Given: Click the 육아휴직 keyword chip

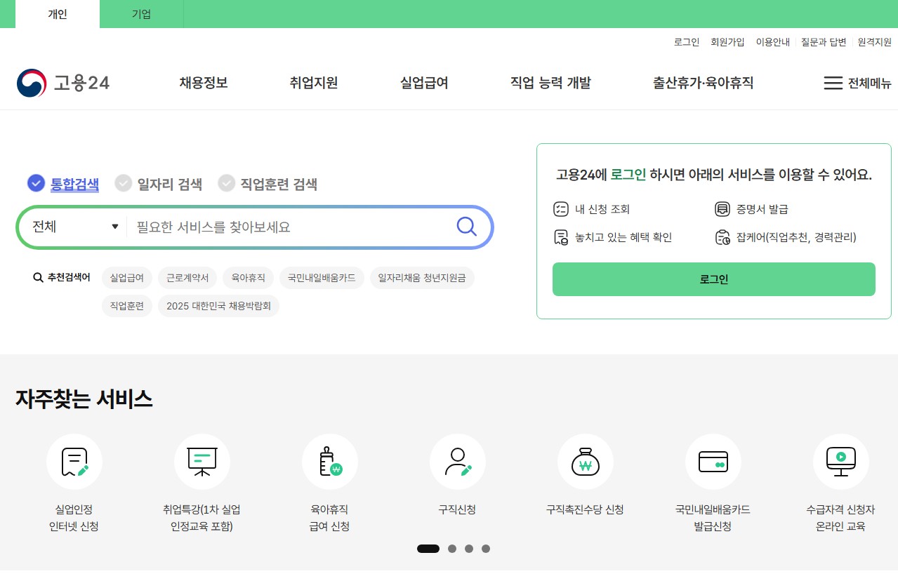Looking at the screenshot, I should 248,278.
